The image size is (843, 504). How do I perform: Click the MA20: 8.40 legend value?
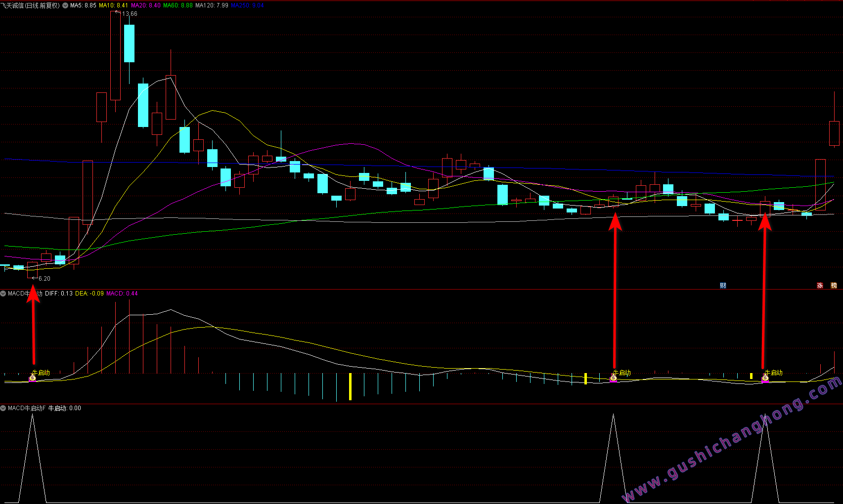coord(145,5)
